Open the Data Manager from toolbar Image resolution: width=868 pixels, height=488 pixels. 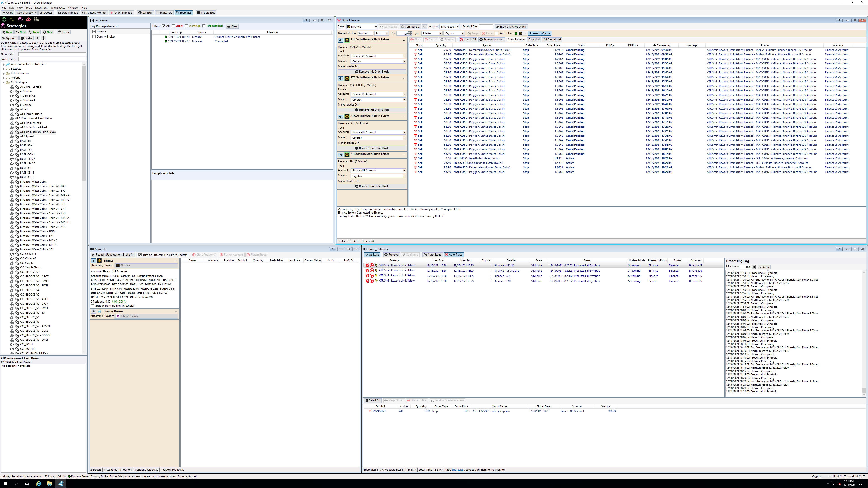(x=68, y=12)
